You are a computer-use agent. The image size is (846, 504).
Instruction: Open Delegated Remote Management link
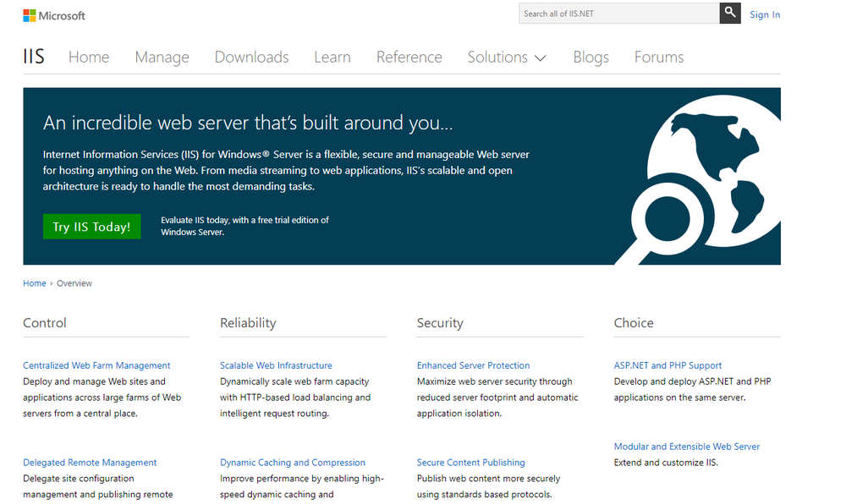pyautogui.click(x=90, y=463)
